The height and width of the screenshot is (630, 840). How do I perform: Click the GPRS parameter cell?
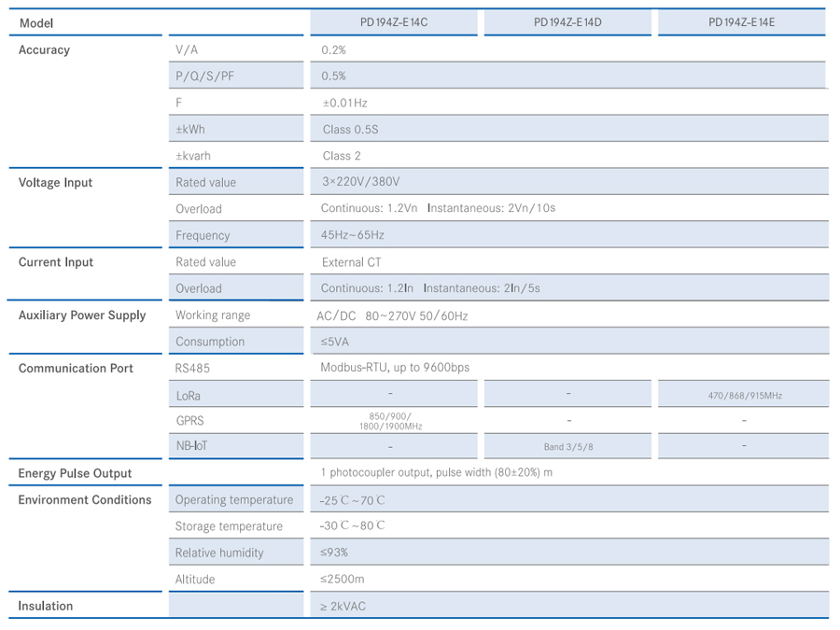[x=236, y=421]
